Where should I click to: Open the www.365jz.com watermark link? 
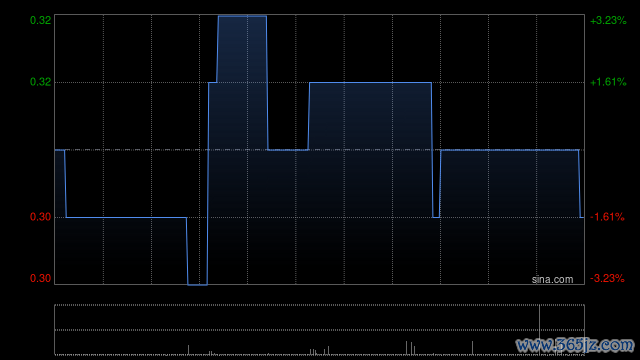pyautogui.click(x=575, y=345)
